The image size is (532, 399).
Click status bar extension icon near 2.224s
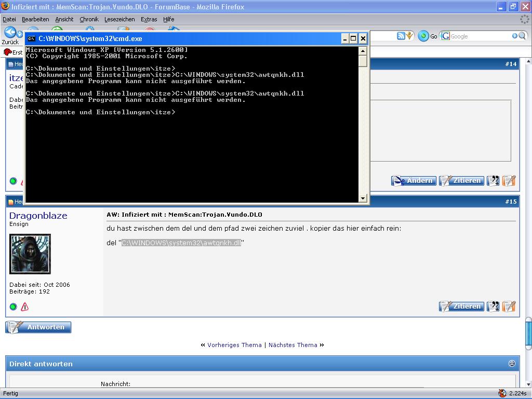(502, 393)
